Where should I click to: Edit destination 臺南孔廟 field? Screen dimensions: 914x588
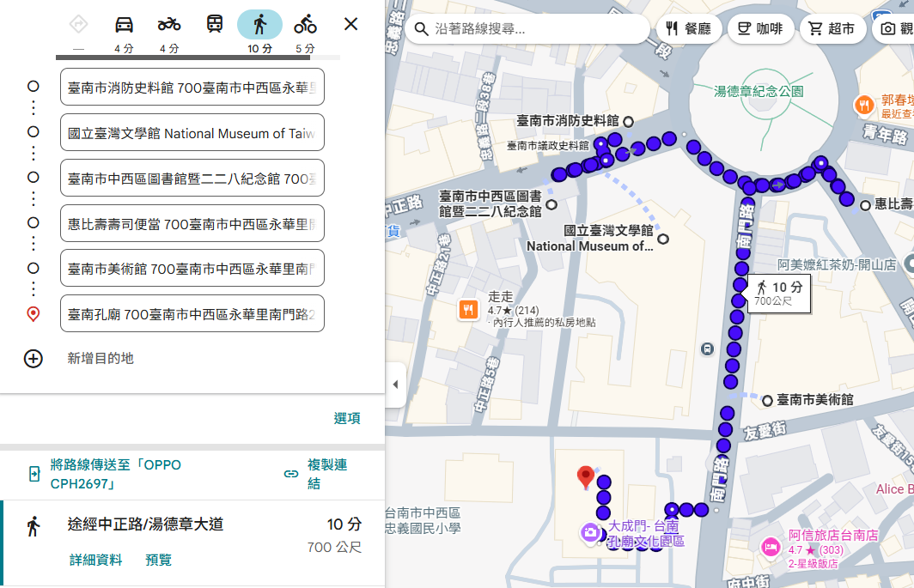(192, 314)
